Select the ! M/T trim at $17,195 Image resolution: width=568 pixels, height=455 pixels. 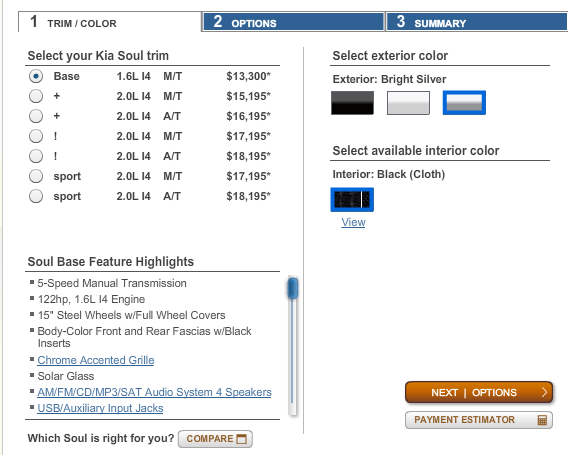[36, 136]
